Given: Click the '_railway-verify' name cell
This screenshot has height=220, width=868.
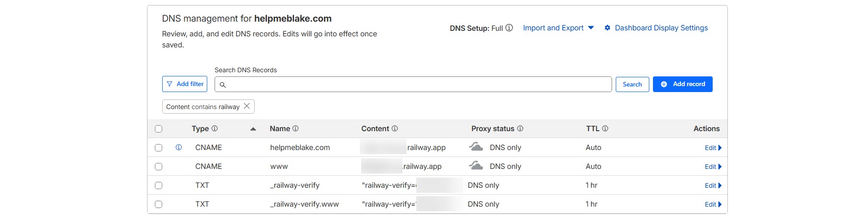Looking at the screenshot, I should pyautogui.click(x=295, y=185).
